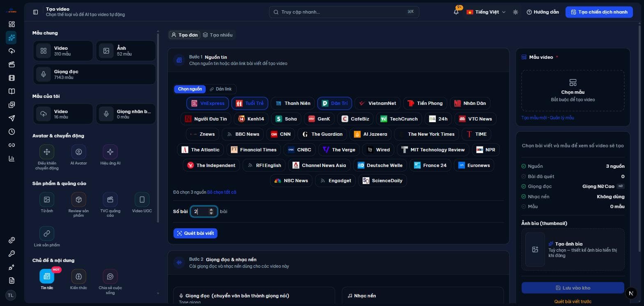This screenshot has height=306, width=644.
Task: Open the bar chart icon in sidebar
Action: tap(11, 158)
